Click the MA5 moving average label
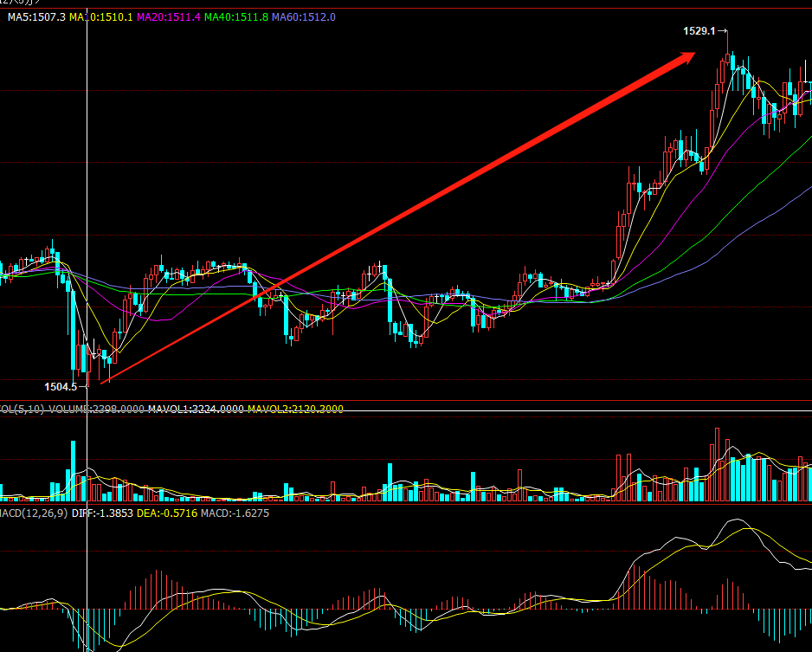 [36, 17]
